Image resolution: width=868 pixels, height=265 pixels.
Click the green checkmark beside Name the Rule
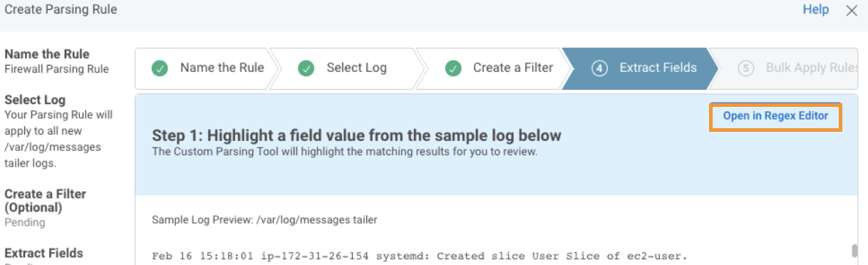pos(160,68)
